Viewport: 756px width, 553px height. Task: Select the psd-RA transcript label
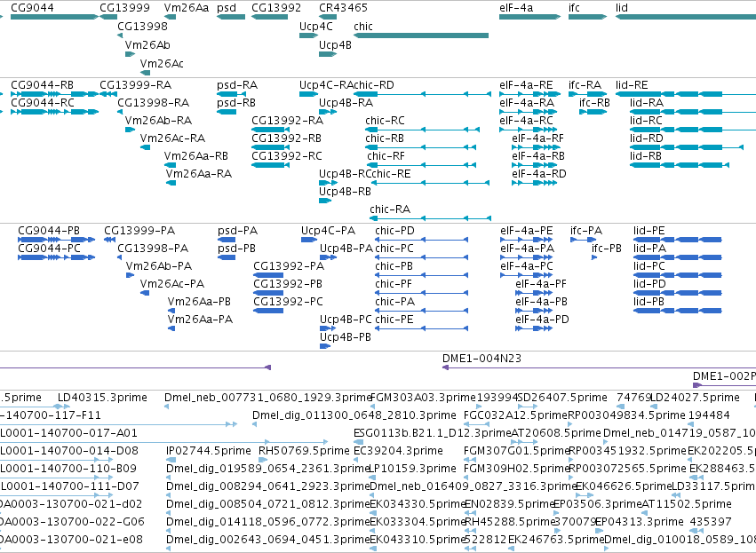click(x=237, y=85)
